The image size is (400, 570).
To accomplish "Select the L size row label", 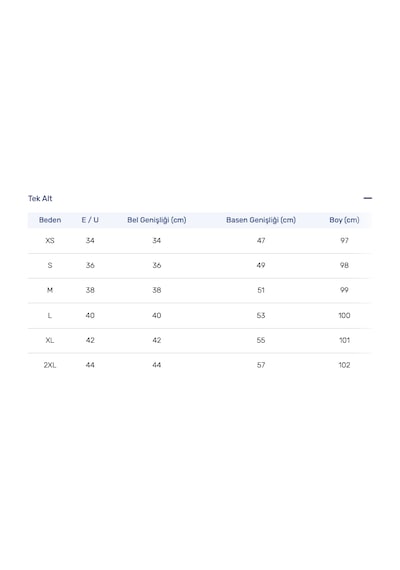I will [50, 315].
